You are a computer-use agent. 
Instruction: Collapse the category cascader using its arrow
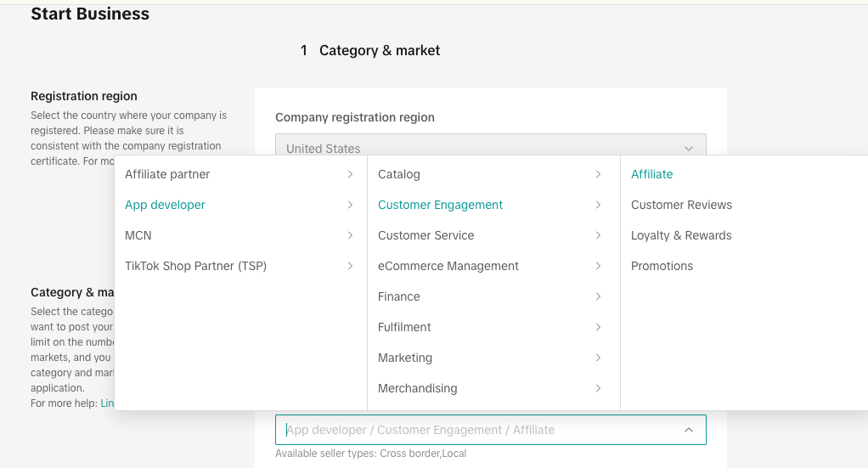688,430
